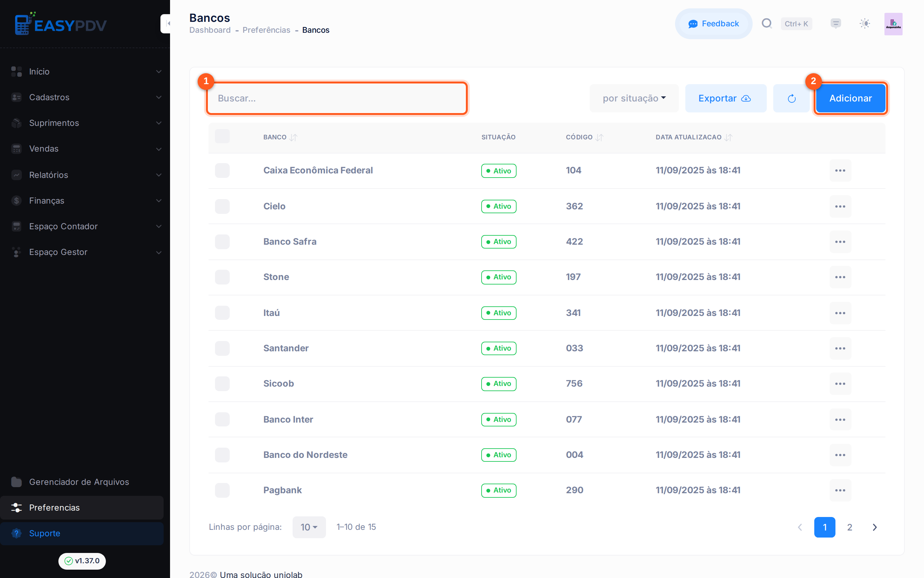
Task: Check the Stone row checkbox
Action: [x=222, y=277]
